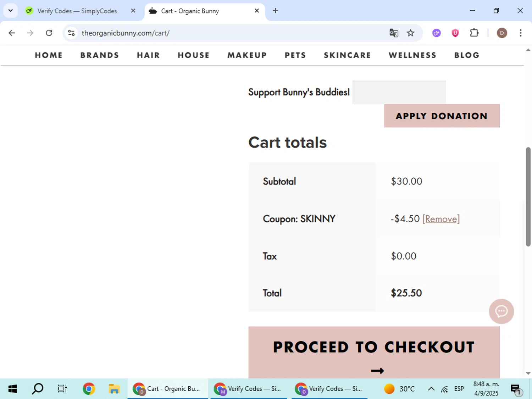This screenshot has height=399, width=532.
Task: Open the Extensions puzzle icon
Action: [474, 33]
